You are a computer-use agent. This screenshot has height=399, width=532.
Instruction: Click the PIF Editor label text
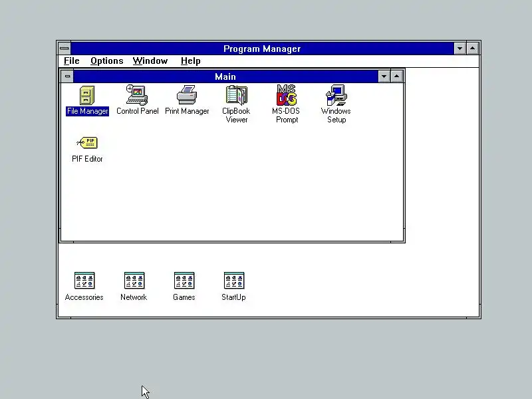tap(87, 159)
